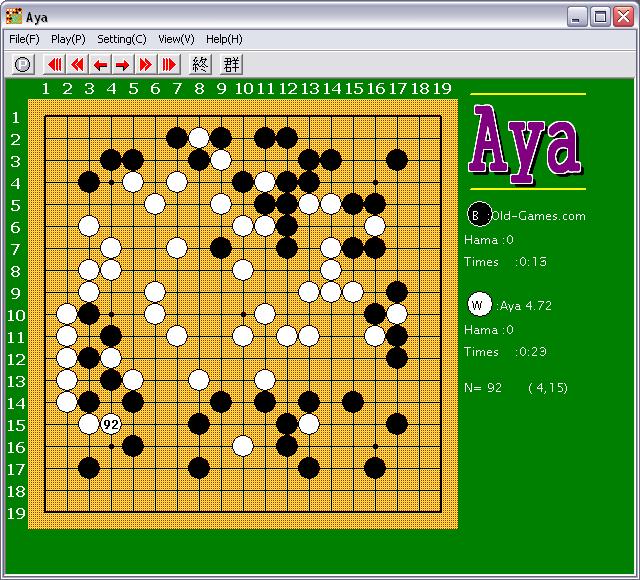Screen dimensions: 640x580
Task: Click the N= 92 move counter
Action: [483, 387]
